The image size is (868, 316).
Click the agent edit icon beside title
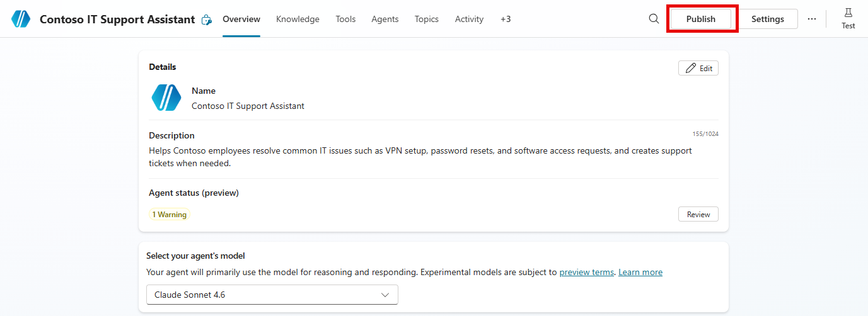coord(206,20)
